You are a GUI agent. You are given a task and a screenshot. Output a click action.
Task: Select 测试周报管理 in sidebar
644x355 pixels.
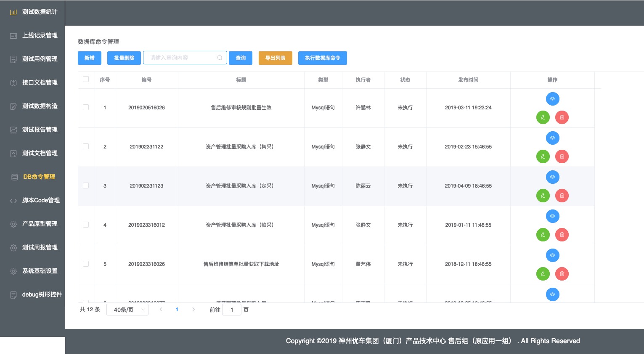pos(33,247)
